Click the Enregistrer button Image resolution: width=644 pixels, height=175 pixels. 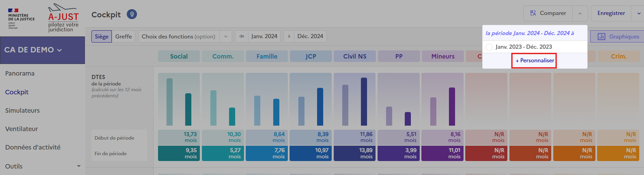pyautogui.click(x=611, y=13)
